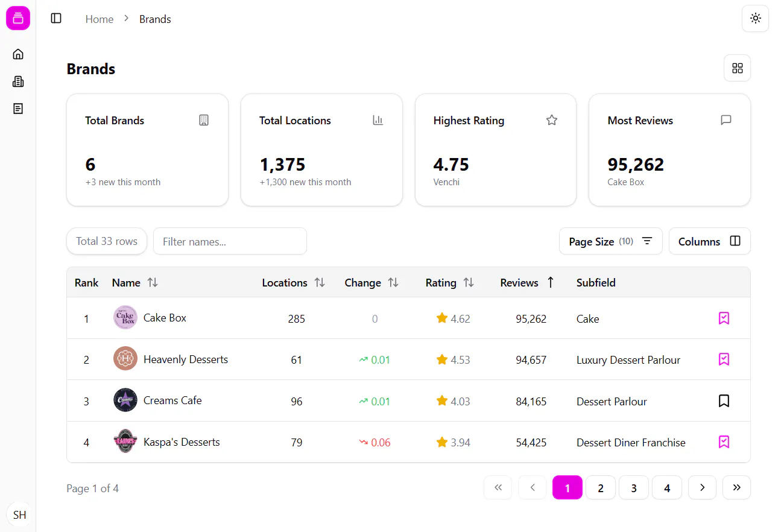The image size is (781, 532).
Task: Switch theme with the sun icon
Action: [755, 18]
